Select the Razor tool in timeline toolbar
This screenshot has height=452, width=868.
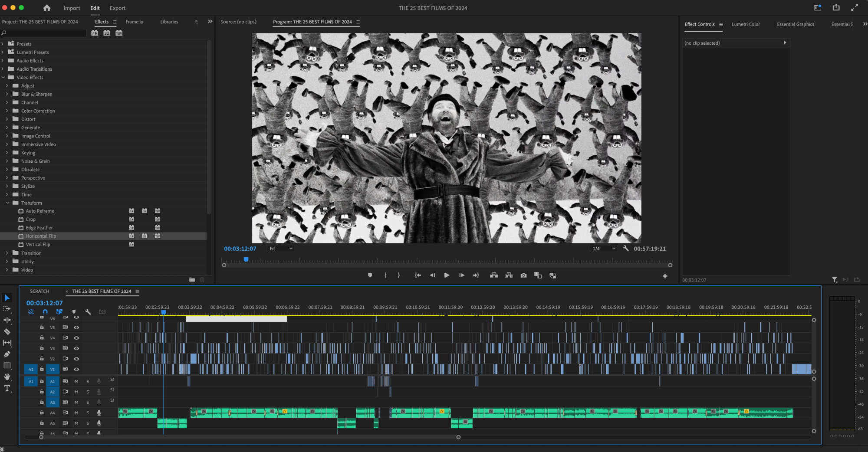click(x=7, y=332)
